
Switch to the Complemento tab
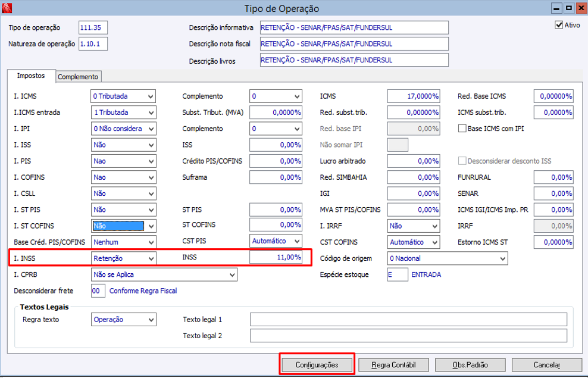tap(78, 77)
